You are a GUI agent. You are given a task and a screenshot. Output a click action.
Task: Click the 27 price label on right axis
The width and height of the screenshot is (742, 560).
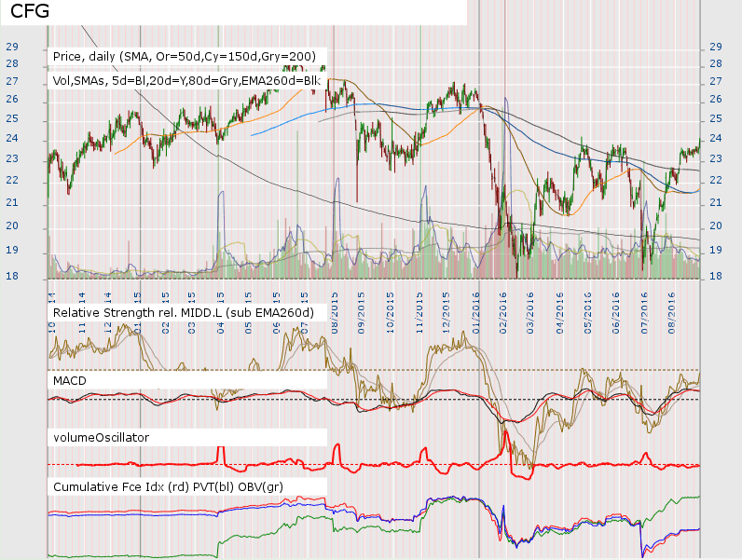[717, 82]
